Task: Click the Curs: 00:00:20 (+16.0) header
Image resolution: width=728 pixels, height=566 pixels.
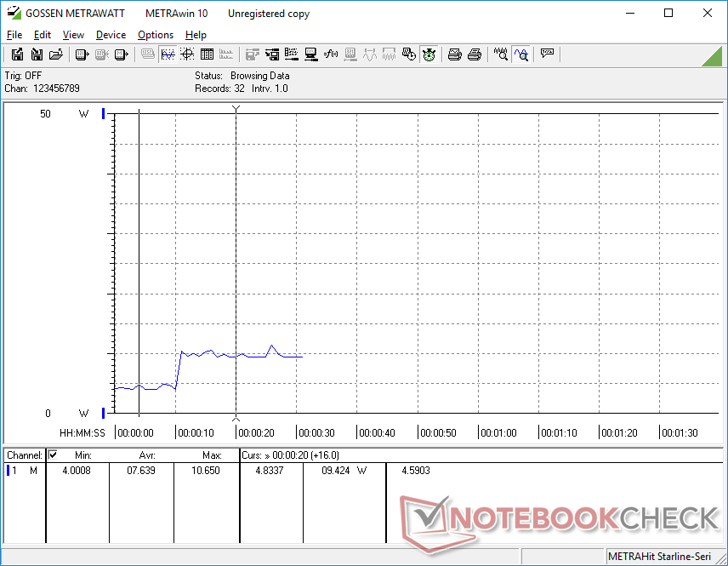Action: (290, 455)
